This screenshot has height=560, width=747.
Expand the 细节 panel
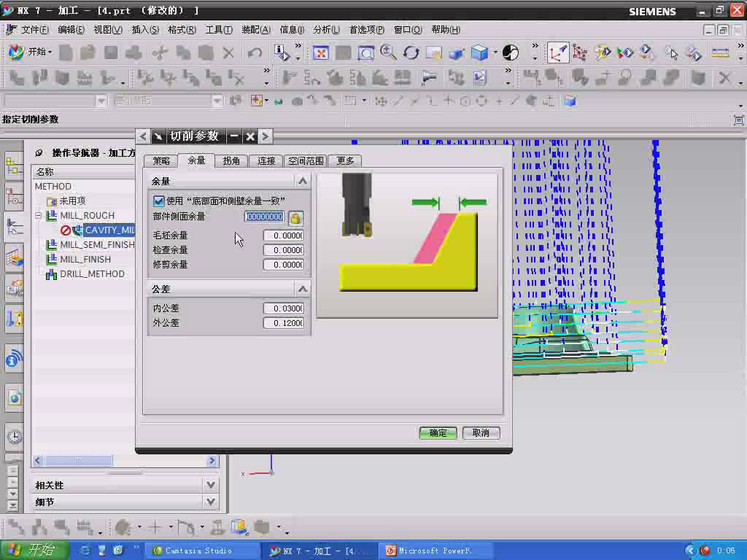[x=211, y=502]
